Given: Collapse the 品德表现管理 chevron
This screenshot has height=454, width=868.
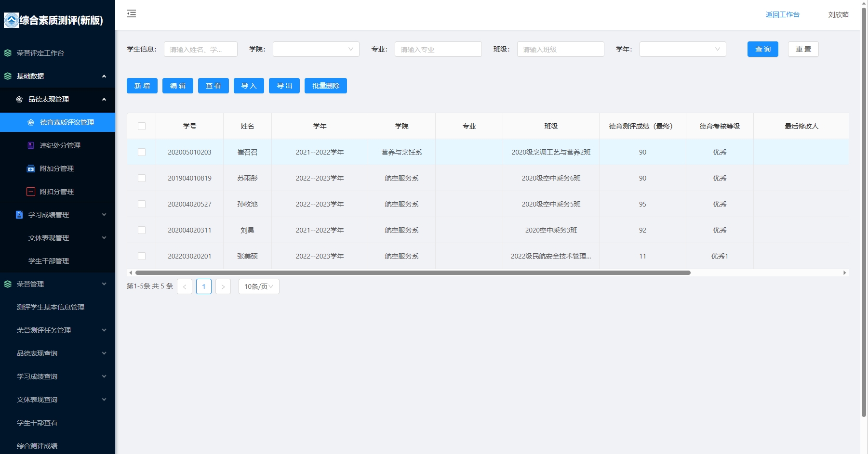Looking at the screenshot, I should (x=104, y=99).
